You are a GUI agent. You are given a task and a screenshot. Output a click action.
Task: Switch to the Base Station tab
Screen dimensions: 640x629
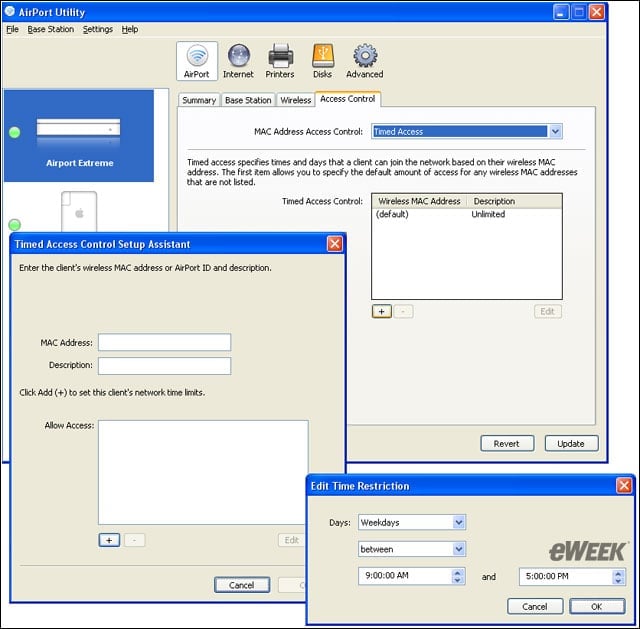[x=248, y=100]
